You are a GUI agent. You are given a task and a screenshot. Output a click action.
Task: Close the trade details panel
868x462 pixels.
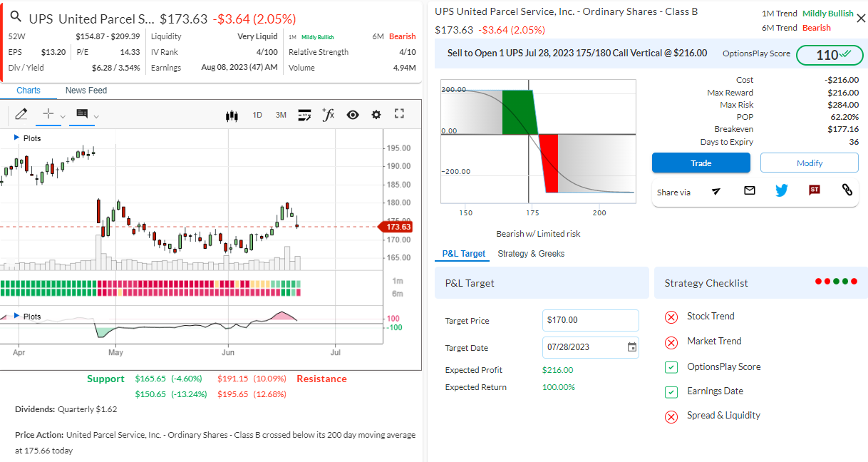pos(861,19)
